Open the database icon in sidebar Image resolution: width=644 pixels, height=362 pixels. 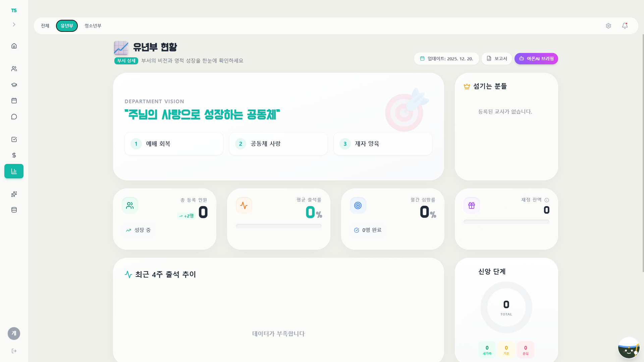[x=14, y=210]
